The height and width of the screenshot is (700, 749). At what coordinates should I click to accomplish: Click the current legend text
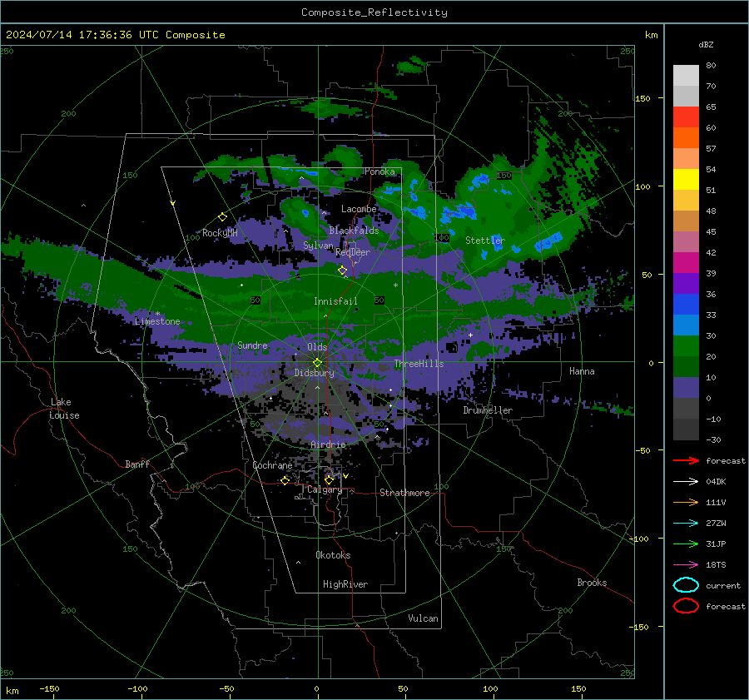tap(722, 585)
